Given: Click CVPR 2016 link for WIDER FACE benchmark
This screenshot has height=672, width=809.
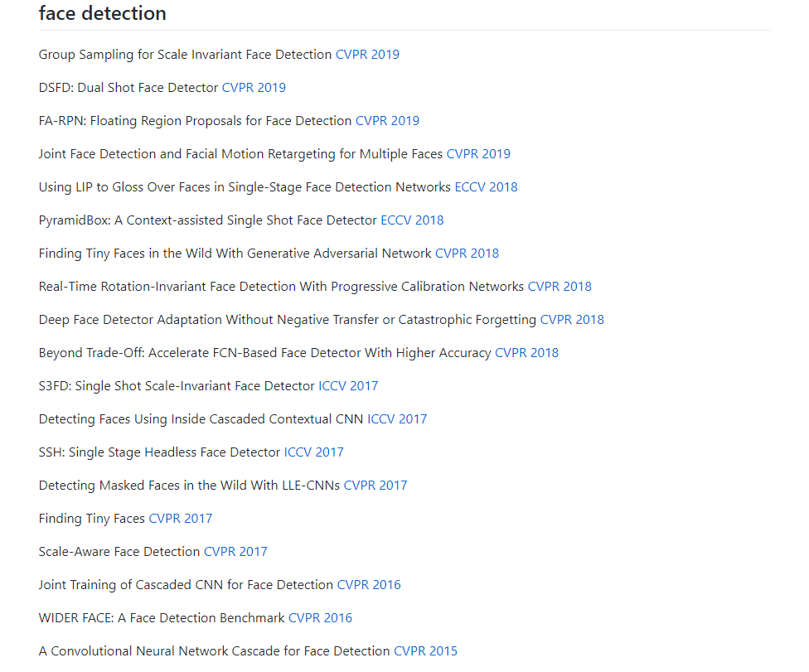Looking at the screenshot, I should [x=321, y=618].
